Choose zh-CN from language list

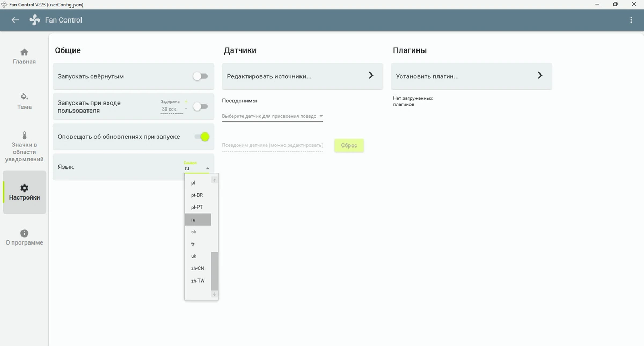pos(197,268)
